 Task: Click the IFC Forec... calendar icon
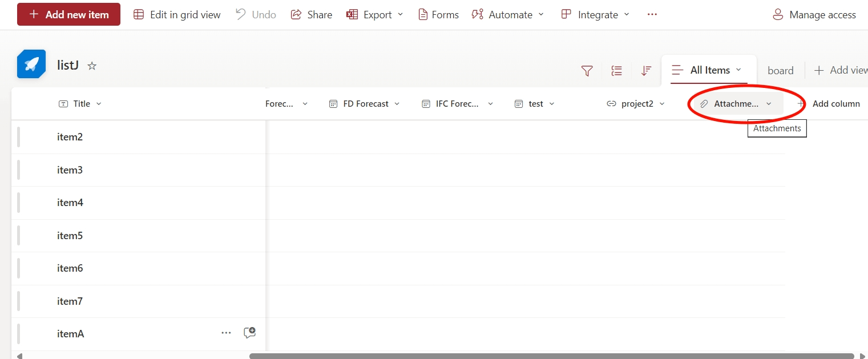click(x=426, y=104)
